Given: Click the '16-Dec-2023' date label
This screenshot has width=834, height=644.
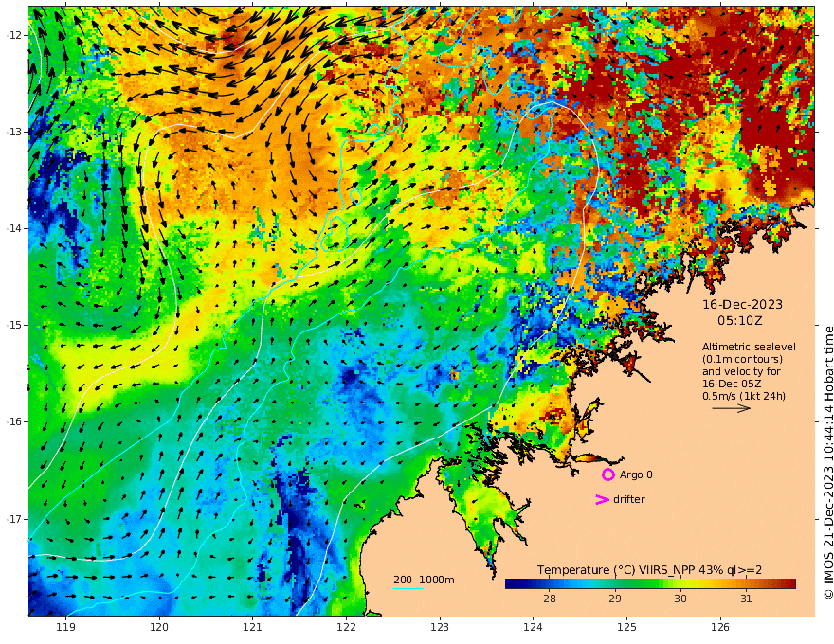Looking at the screenshot, I should point(742,304).
